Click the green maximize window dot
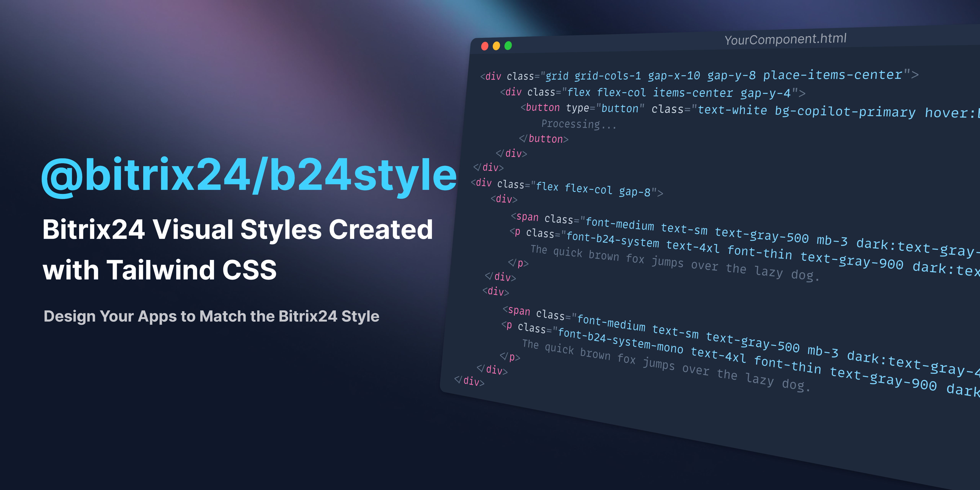 508,46
